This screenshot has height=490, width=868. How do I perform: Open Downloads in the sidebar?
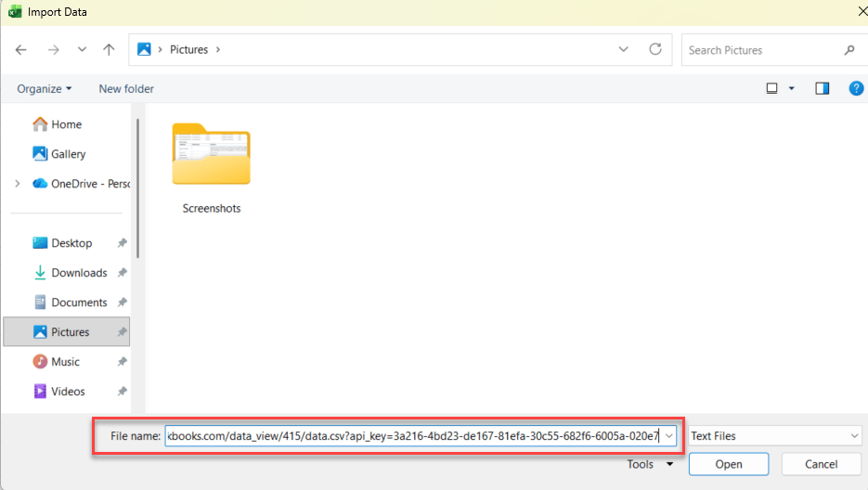70,273
